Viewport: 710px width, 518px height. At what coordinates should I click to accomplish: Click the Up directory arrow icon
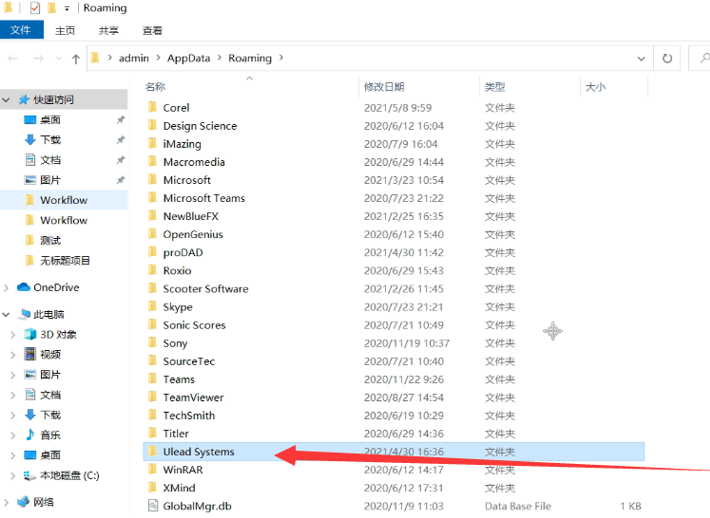[x=76, y=58]
